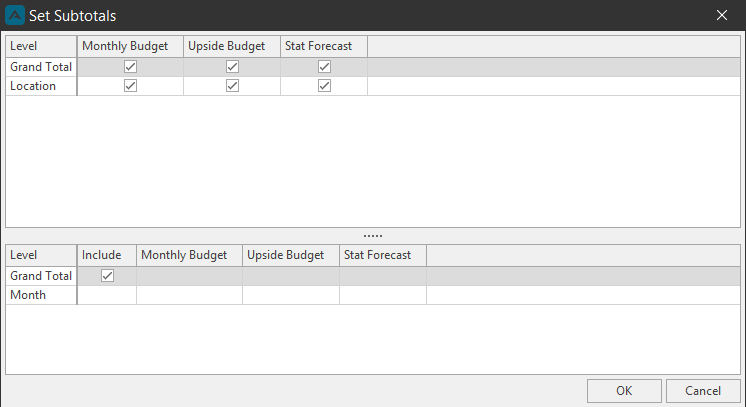Viewport: 746px width, 407px height.
Task: Click Upside Budget header in bottom table
Action: [x=291, y=255]
